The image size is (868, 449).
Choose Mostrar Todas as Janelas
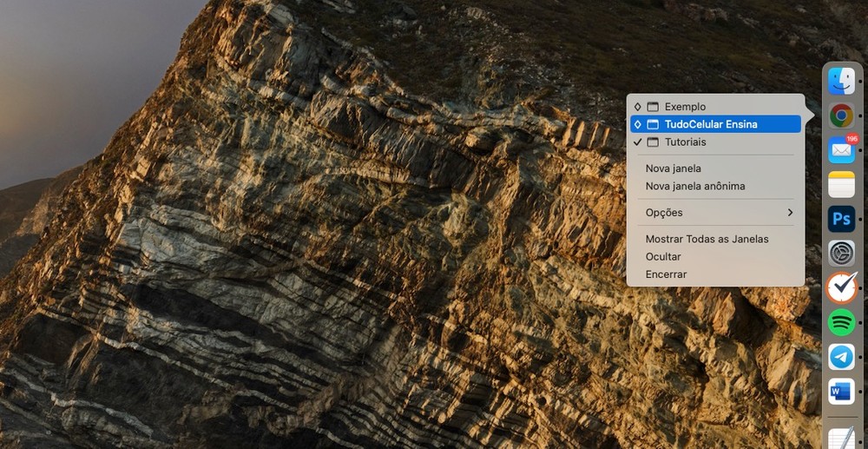pos(707,239)
